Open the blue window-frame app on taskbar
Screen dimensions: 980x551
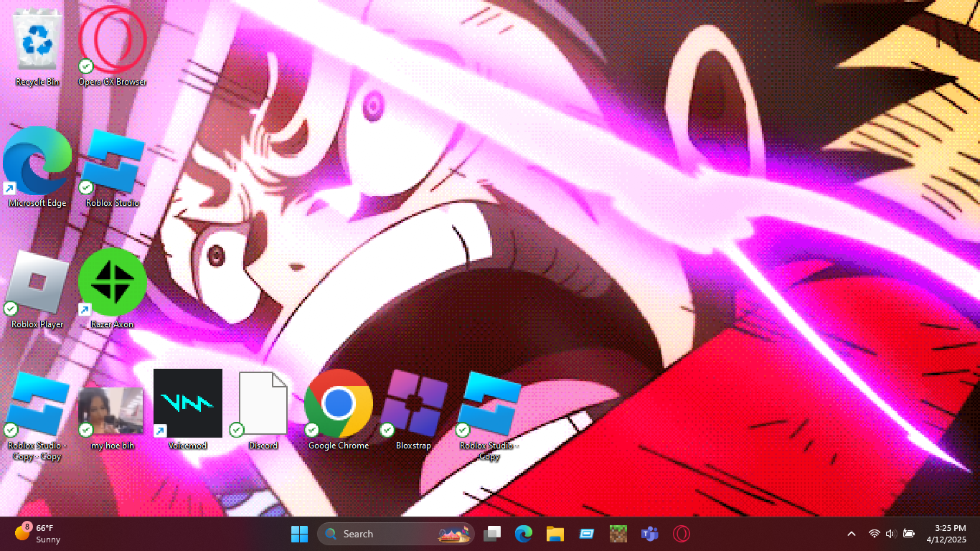pos(587,534)
